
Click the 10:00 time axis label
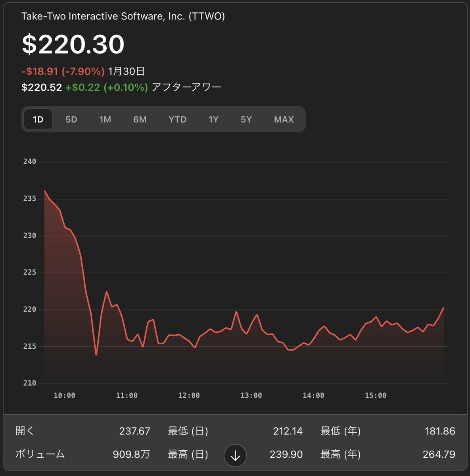point(65,395)
